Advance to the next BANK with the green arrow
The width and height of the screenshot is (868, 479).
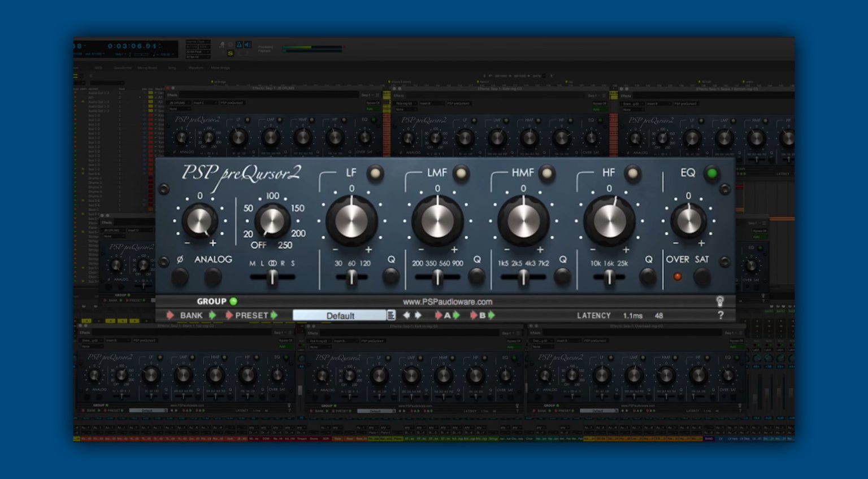point(212,315)
